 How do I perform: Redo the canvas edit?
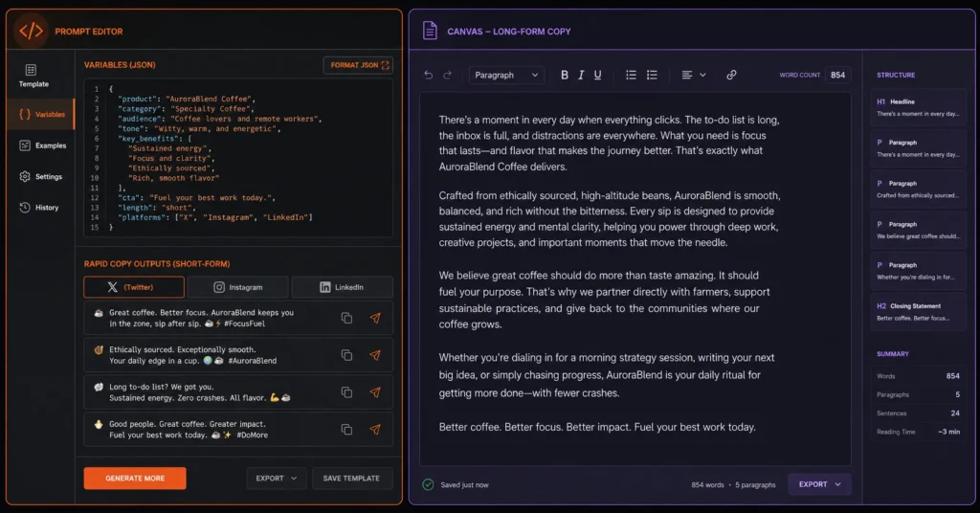point(448,75)
